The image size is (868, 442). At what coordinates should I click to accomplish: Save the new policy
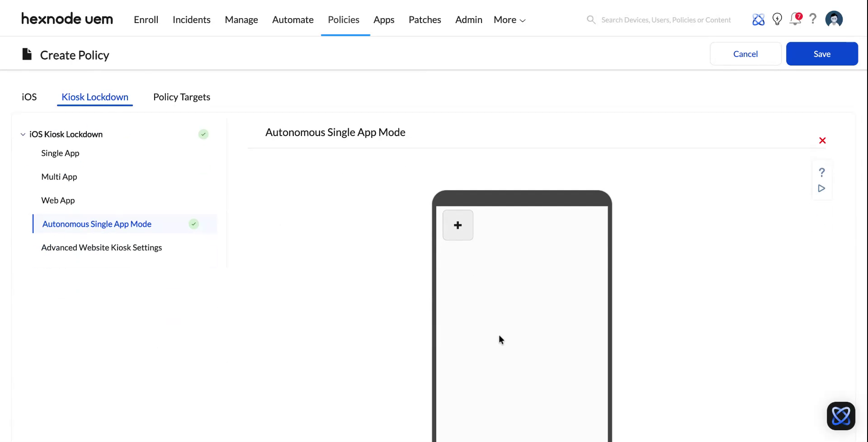click(x=822, y=53)
